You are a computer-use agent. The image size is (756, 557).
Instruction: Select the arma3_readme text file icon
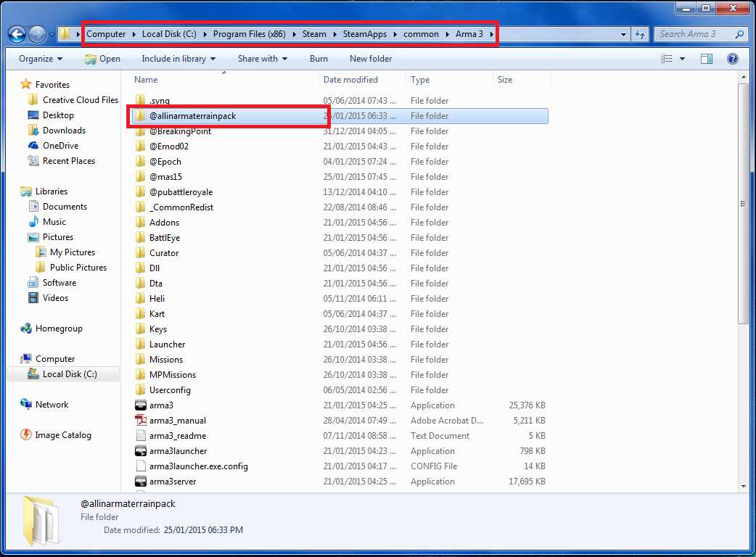coord(140,436)
